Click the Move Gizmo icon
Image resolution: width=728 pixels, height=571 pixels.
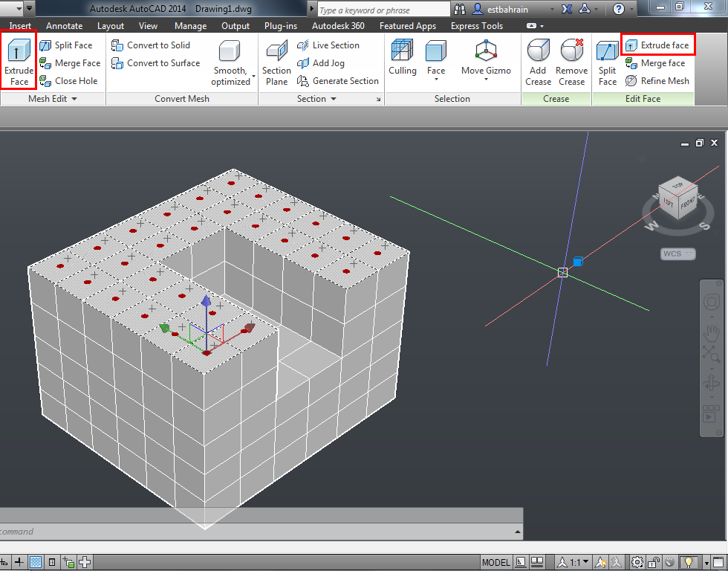click(486, 50)
